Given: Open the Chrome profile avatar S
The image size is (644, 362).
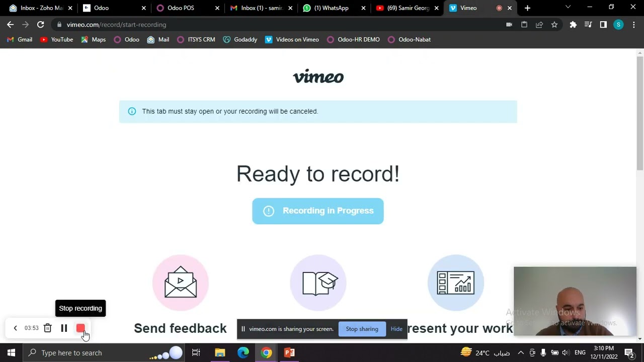Looking at the screenshot, I should (618, 24).
